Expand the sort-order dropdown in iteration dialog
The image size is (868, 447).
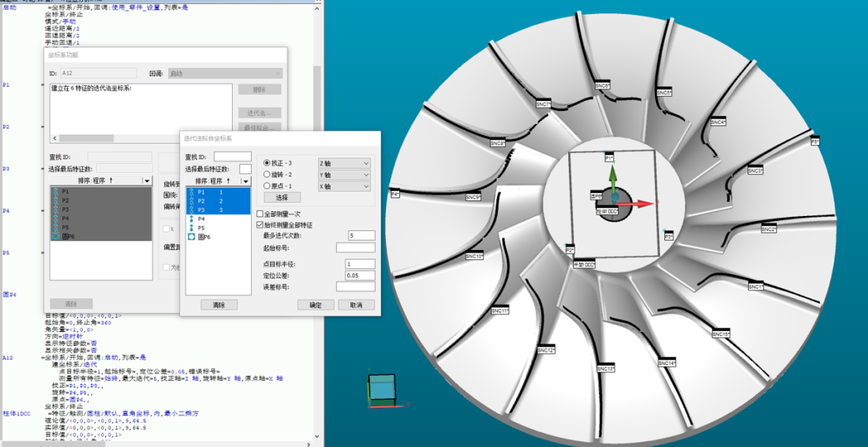coord(245,181)
